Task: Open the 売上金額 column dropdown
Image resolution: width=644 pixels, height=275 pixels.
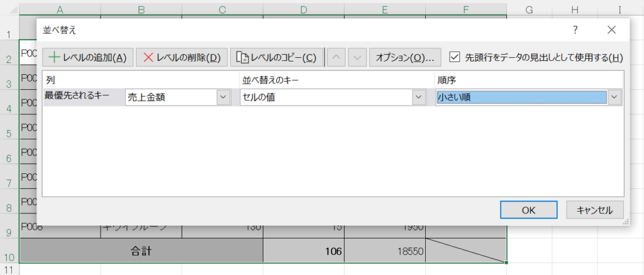Action: (x=223, y=97)
